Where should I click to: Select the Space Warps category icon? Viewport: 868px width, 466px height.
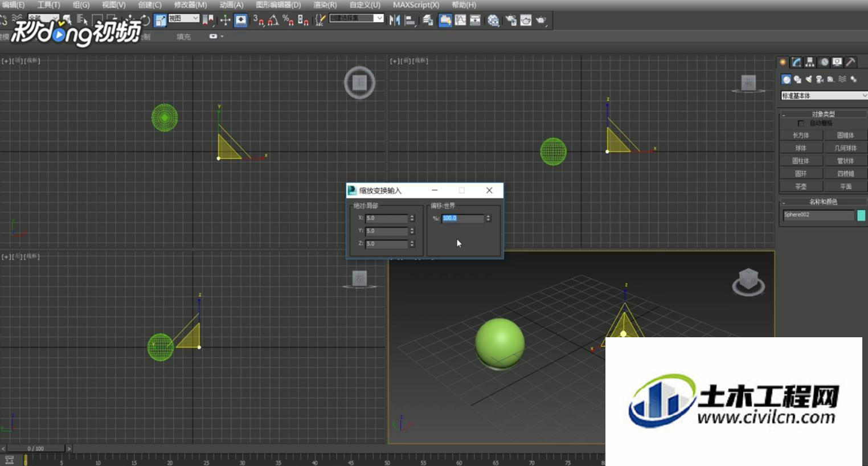click(x=842, y=79)
